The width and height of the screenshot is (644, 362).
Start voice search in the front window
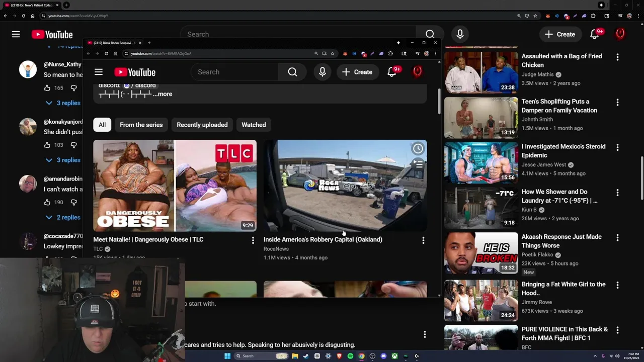(323, 72)
